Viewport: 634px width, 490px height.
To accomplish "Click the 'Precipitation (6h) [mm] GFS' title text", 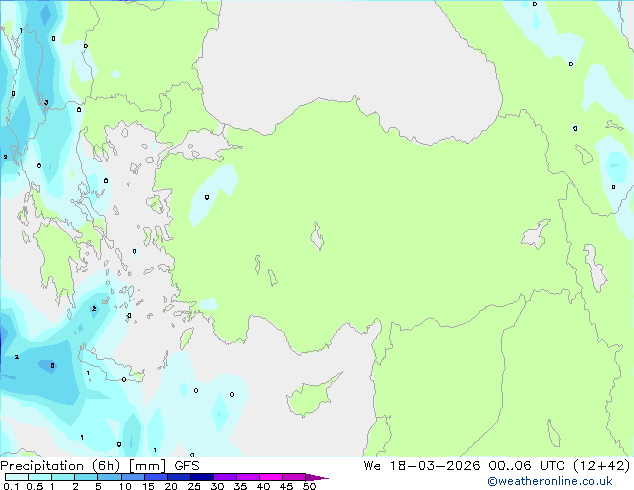I will [100, 466].
